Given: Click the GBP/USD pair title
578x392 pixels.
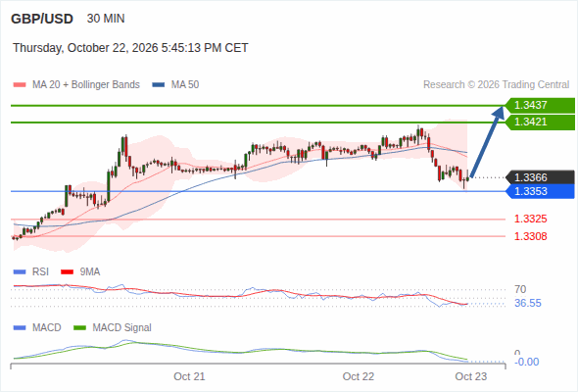Looking at the screenshot, I should (42, 19).
